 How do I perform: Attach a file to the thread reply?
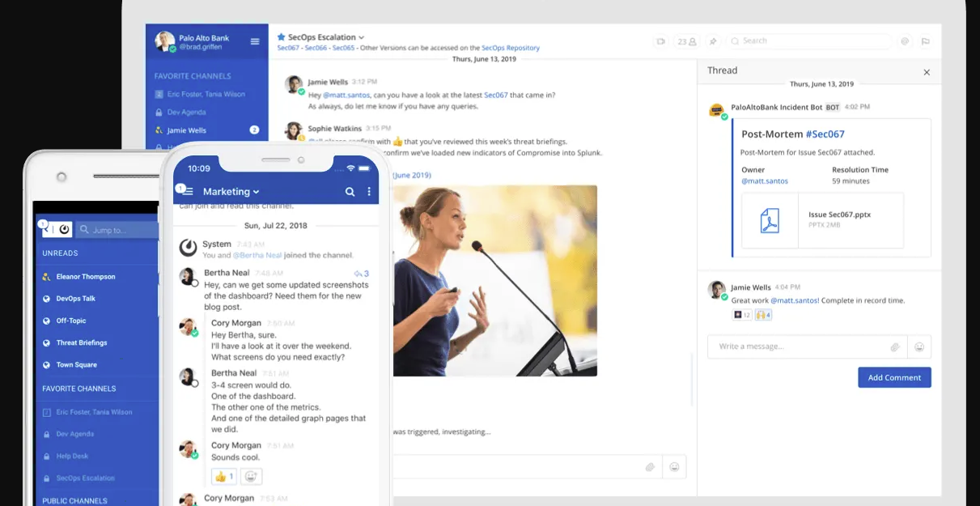(x=895, y=347)
